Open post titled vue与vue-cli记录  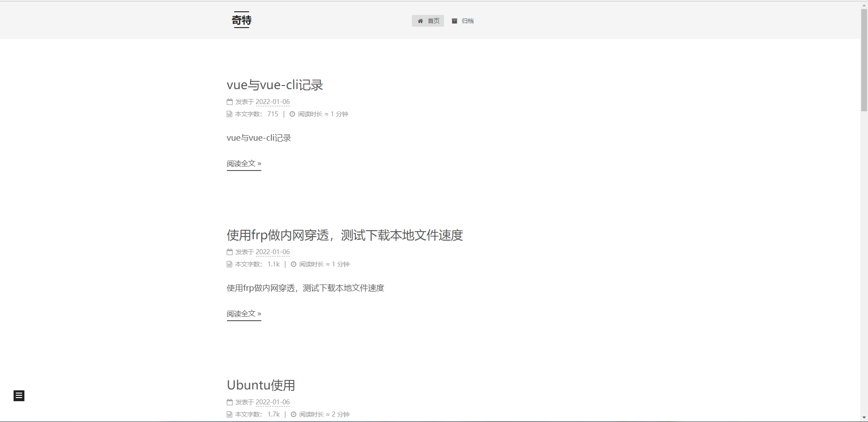pyautogui.click(x=275, y=85)
